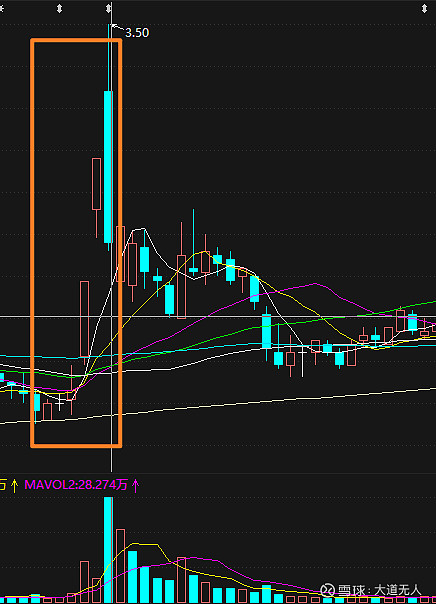Select the red hollow candle before the peak

click(x=96, y=184)
